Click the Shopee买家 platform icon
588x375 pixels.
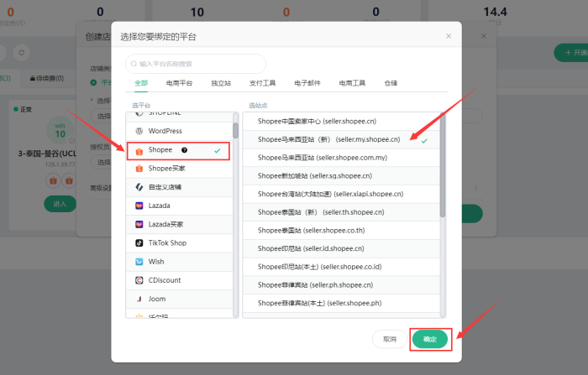click(x=139, y=169)
